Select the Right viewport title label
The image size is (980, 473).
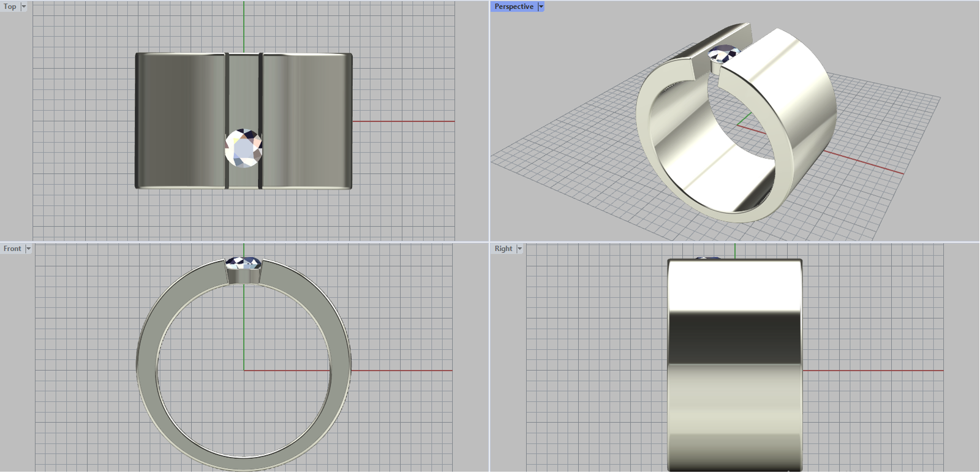503,249
